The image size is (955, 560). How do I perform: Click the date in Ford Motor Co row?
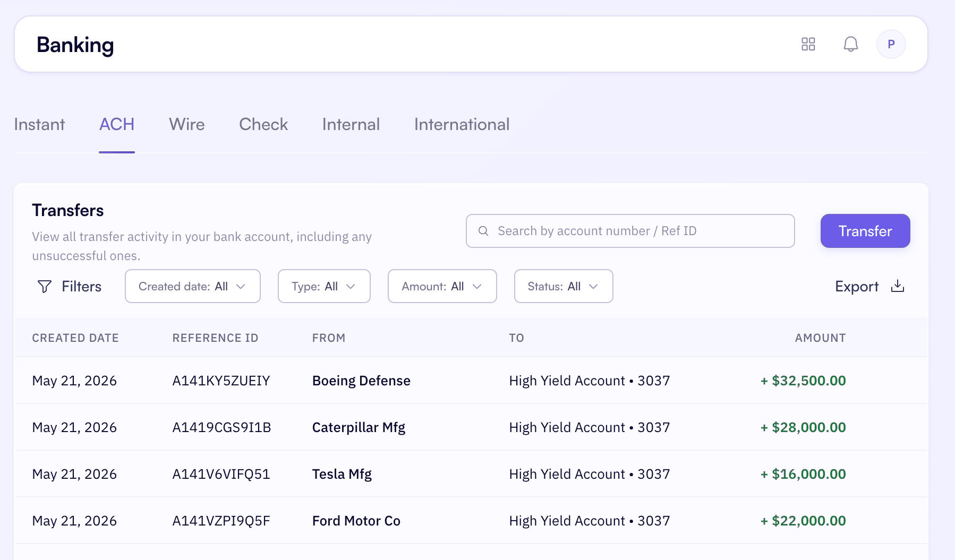74,521
